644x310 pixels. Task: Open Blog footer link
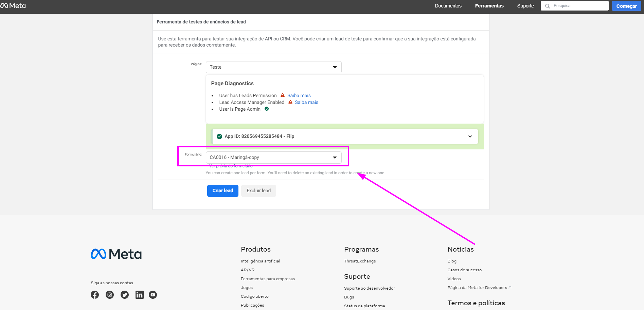452,261
